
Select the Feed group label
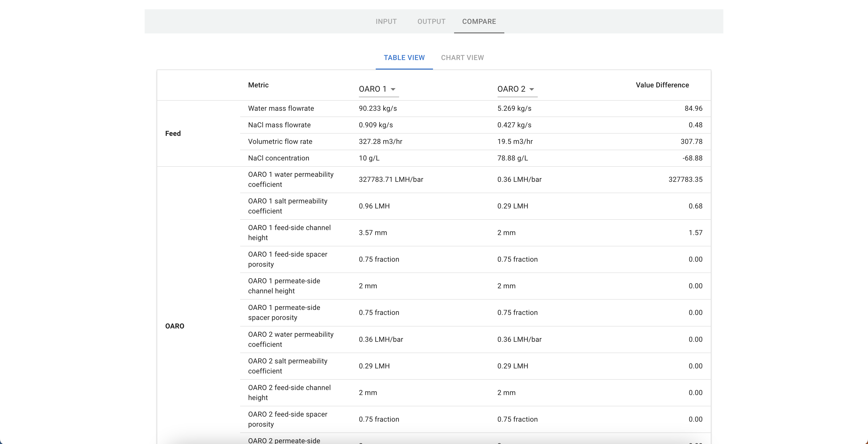click(x=173, y=133)
